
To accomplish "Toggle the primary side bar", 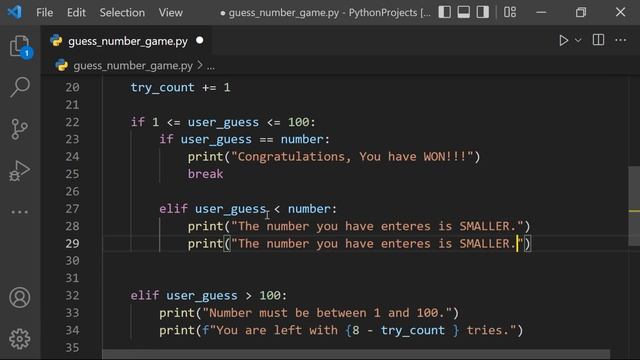I will [444, 12].
